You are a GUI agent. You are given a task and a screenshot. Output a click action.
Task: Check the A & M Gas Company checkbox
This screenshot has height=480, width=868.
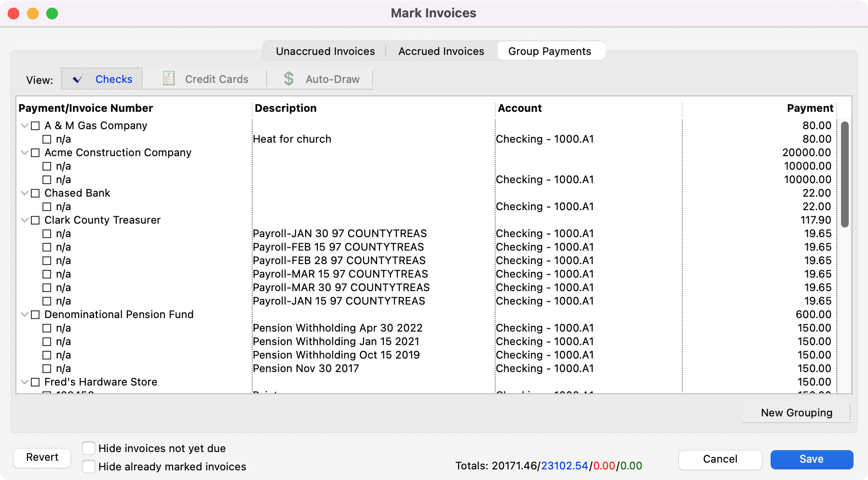tap(35, 126)
